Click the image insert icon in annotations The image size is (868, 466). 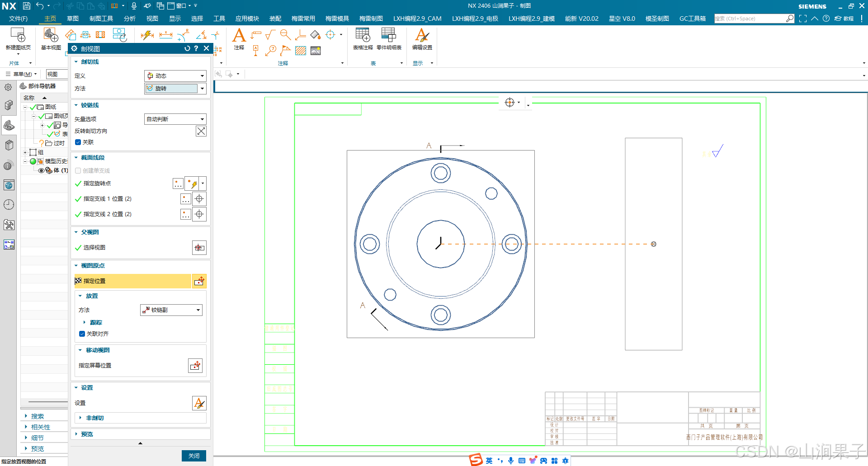(316, 51)
